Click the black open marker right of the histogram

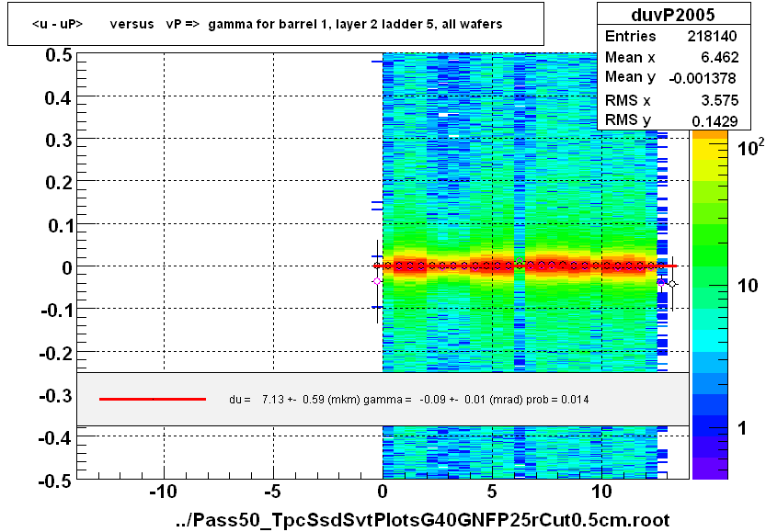[x=673, y=284]
